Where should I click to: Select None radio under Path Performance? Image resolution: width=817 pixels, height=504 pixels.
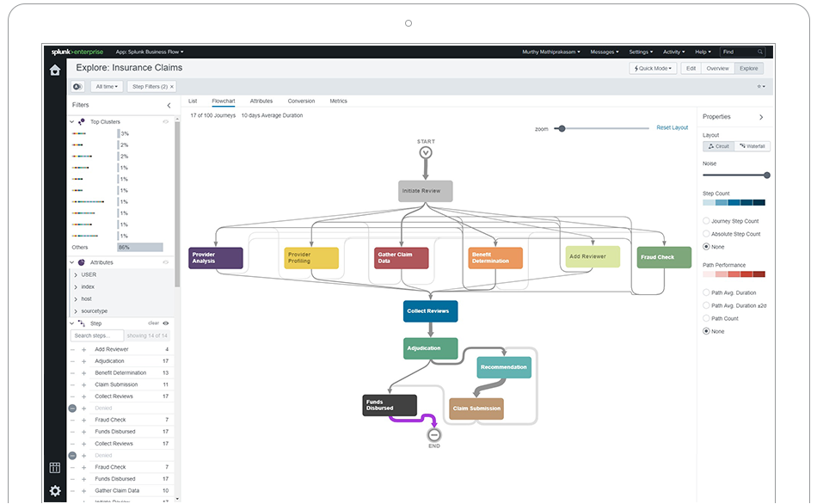point(706,331)
